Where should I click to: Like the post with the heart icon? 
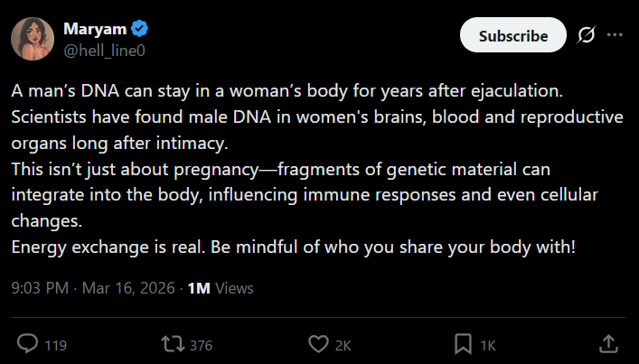(317, 343)
